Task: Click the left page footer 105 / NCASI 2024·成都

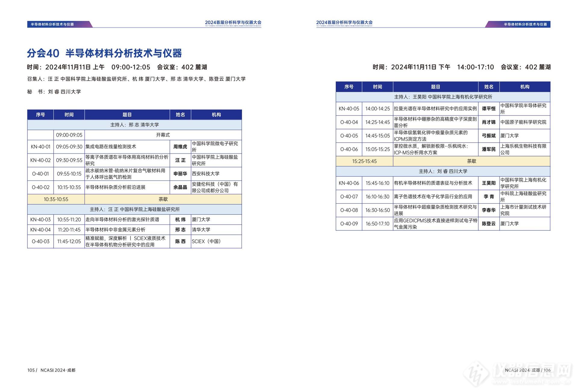Action: 51,370
